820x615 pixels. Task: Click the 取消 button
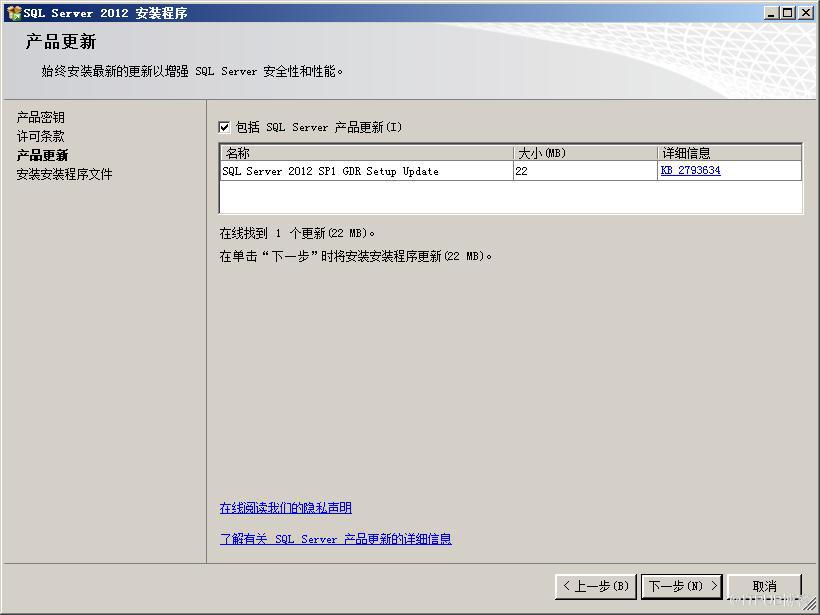click(765, 586)
